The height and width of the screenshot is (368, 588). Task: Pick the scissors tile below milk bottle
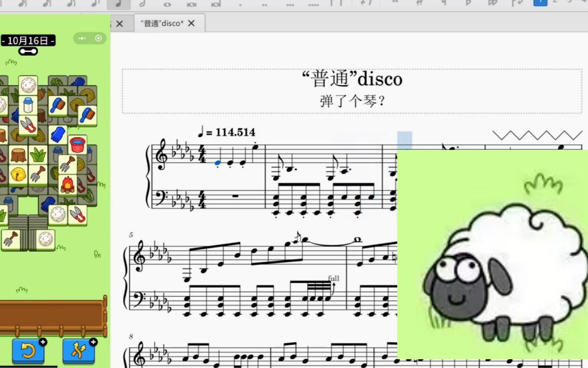(28, 125)
